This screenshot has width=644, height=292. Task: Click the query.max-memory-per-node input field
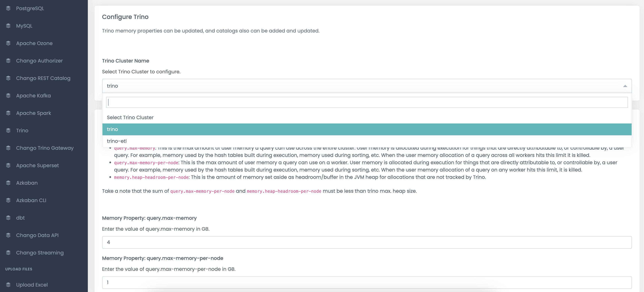367,282
